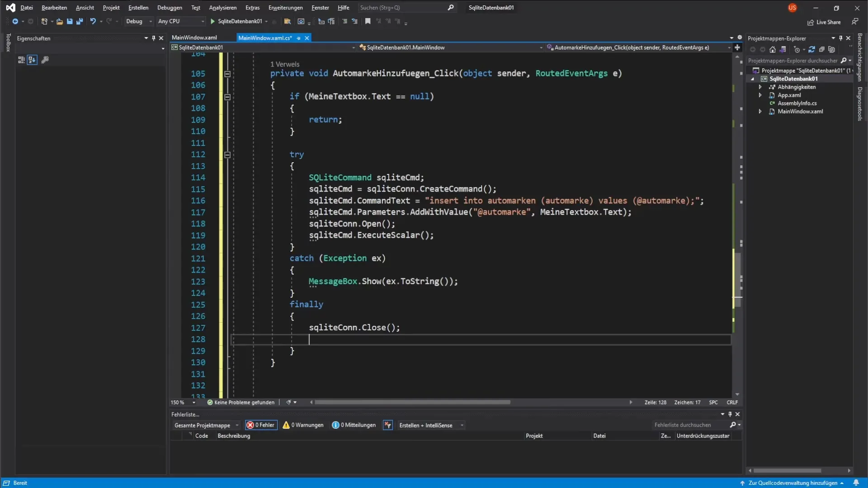The image size is (868, 488).
Task: Click the Home icon in Projektmappen-Explorer
Action: pyautogui.click(x=773, y=50)
